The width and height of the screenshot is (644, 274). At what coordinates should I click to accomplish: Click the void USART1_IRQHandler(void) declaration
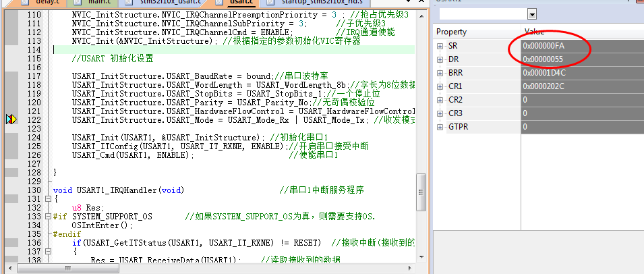pos(119,190)
